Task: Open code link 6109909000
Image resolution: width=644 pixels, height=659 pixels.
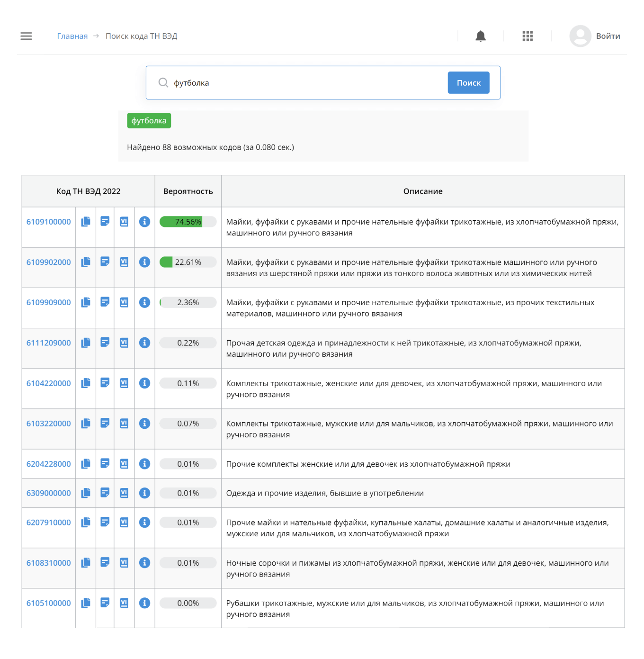Action: (x=49, y=302)
